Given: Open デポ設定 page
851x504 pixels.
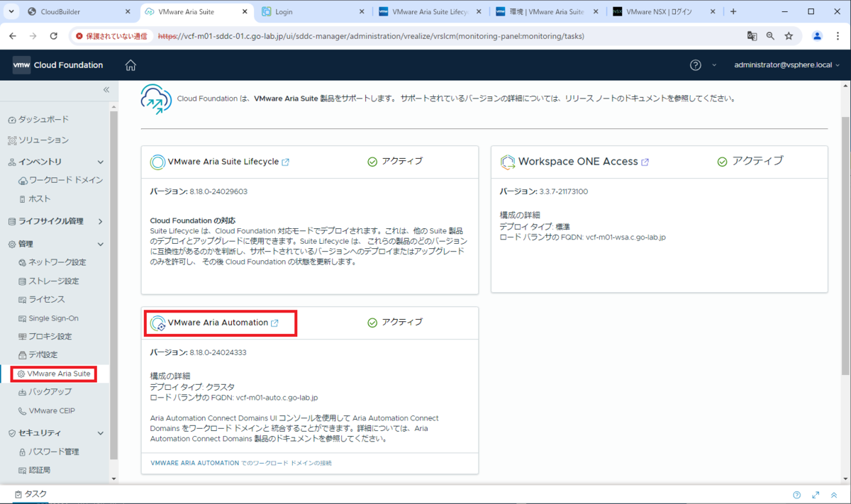Looking at the screenshot, I should pyautogui.click(x=38, y=354).
